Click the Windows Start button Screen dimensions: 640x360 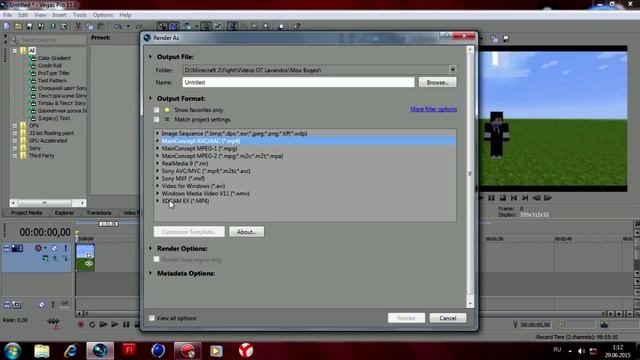(12, 351)
